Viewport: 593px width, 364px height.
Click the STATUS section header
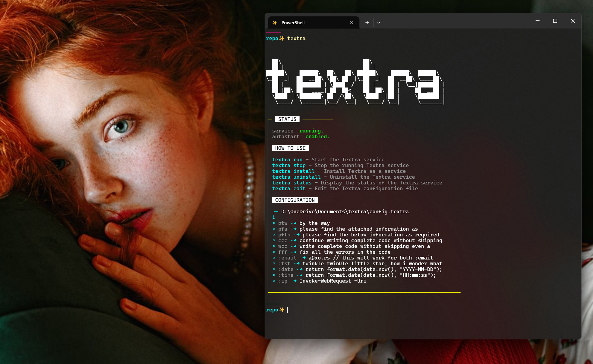point(287,119)
